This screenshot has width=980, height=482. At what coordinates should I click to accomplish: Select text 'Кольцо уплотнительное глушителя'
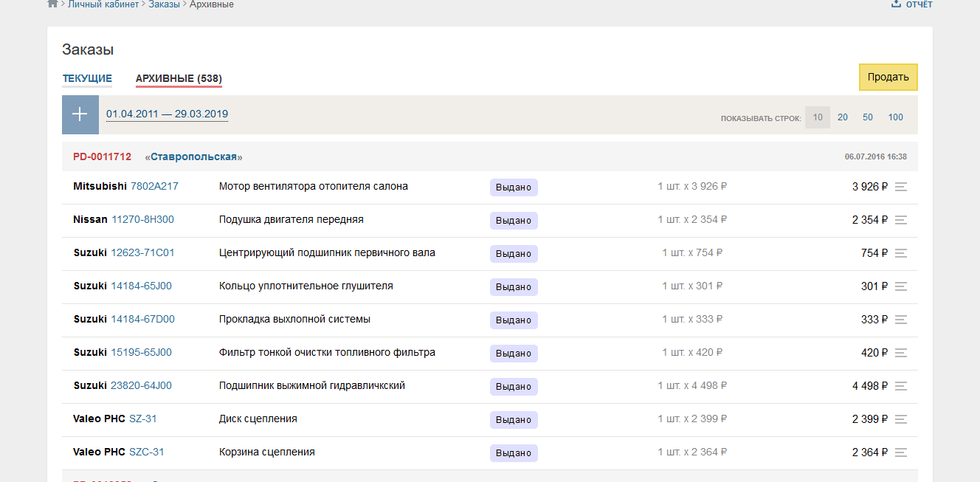click(x=306, y=286)
